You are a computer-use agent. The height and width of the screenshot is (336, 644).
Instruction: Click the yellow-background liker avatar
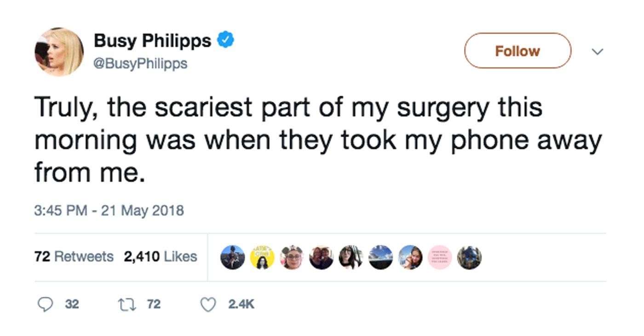pos(262,257)
